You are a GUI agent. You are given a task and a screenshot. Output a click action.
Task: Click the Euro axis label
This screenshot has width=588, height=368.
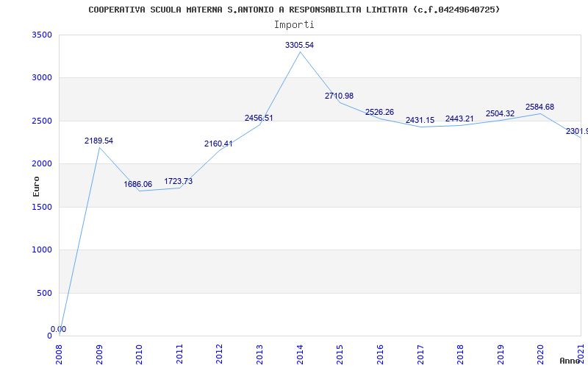(x=36, y=187)
